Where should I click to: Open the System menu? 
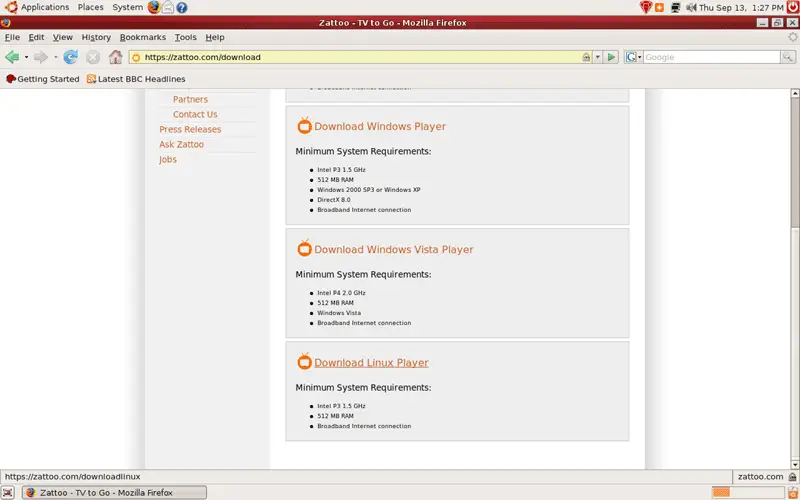click(128, 7)
